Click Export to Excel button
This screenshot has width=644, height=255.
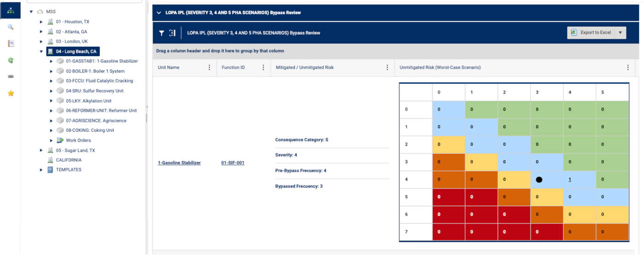click(591, 33)
